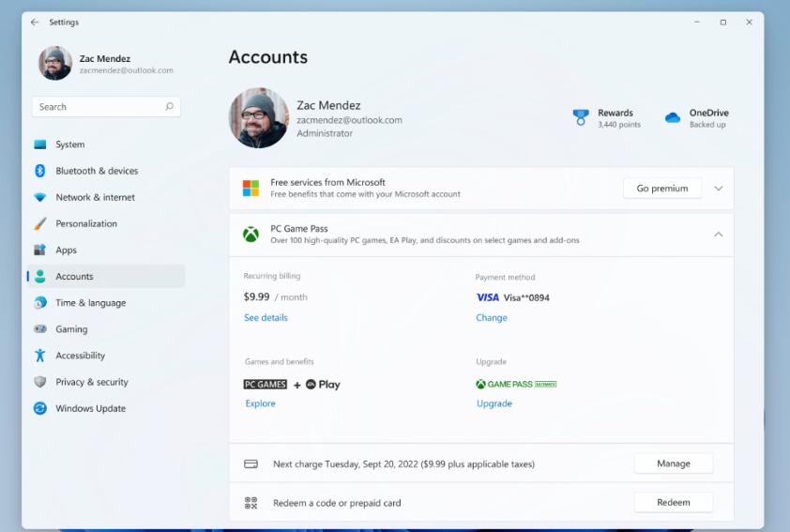Open Apps settings label

[x=66, y=250]
